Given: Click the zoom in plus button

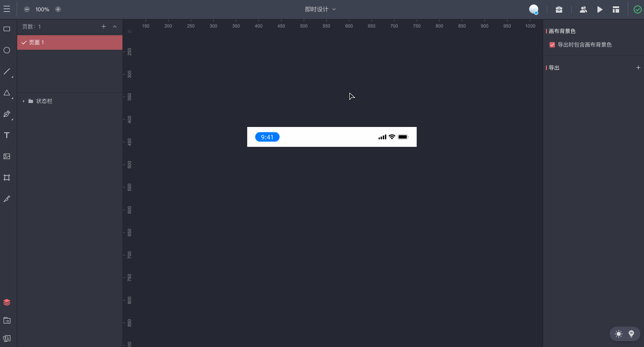Looking at the screenshot, I should click(58, 9).
